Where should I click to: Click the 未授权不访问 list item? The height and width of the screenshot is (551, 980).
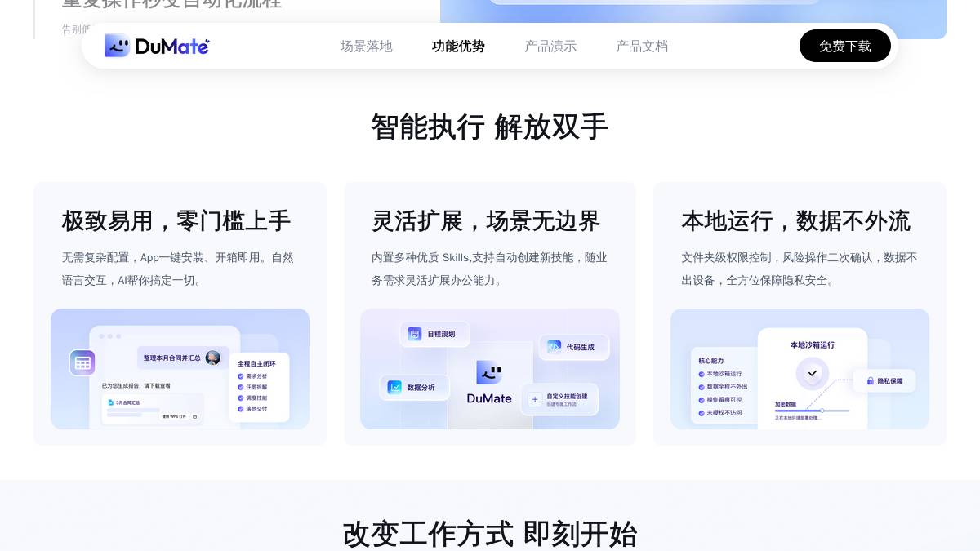(720, 413)
